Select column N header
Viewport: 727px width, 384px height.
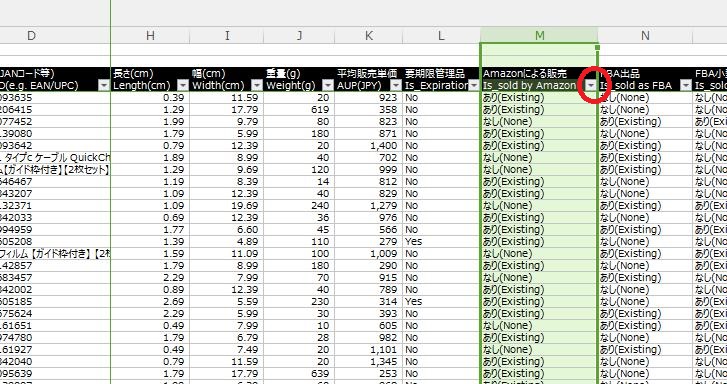(645, 36)
